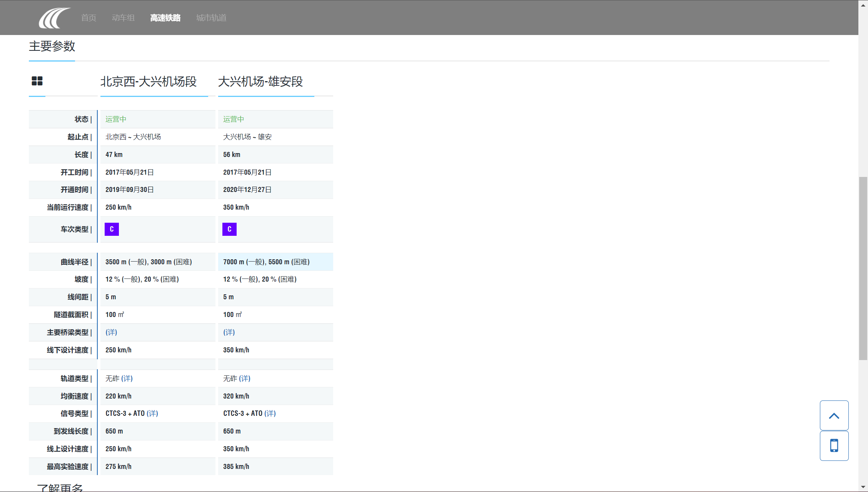The image size is (868, 492).
Task: Open the 动车组 menu item
Action: click(123, 18)
